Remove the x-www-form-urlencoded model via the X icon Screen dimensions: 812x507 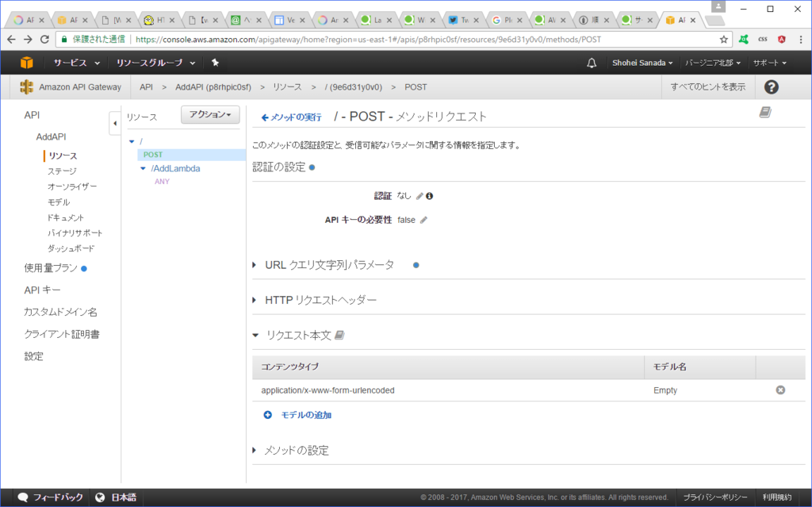tap(780, 390)
